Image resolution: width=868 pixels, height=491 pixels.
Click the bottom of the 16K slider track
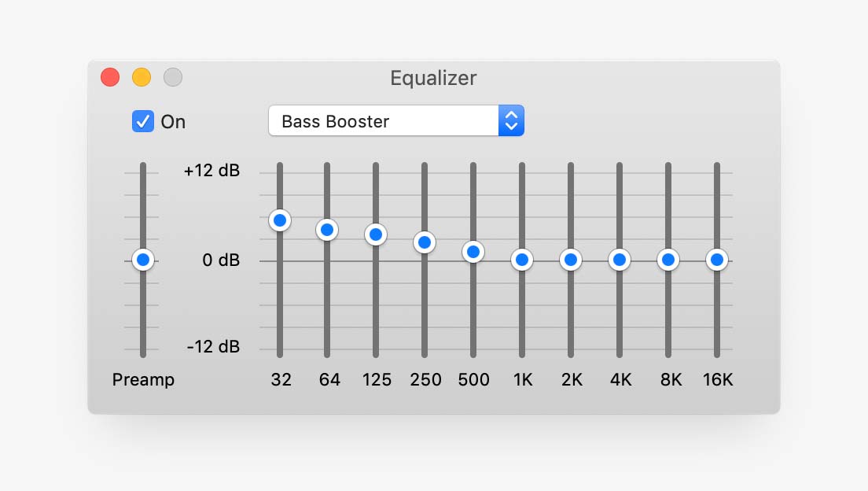717,353
